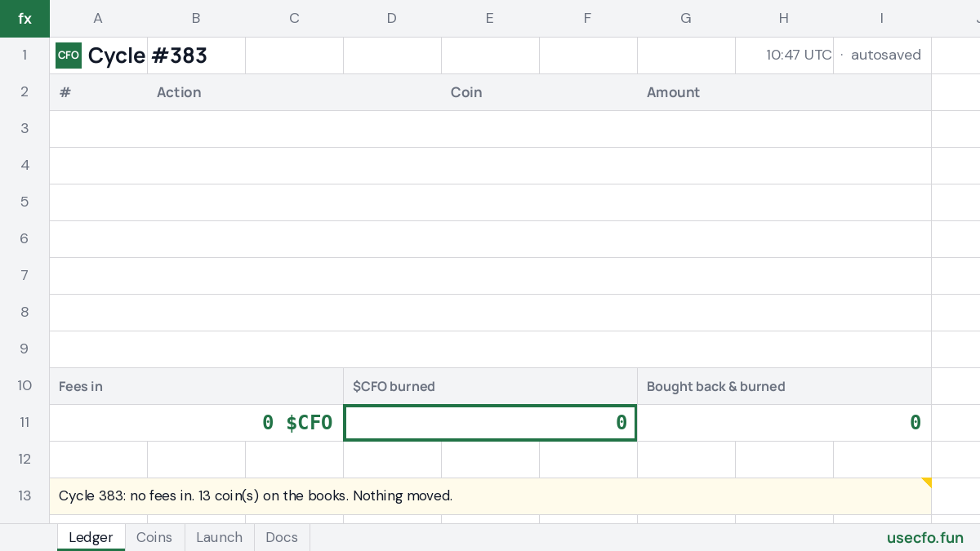Select column E header

click(490, 19)
